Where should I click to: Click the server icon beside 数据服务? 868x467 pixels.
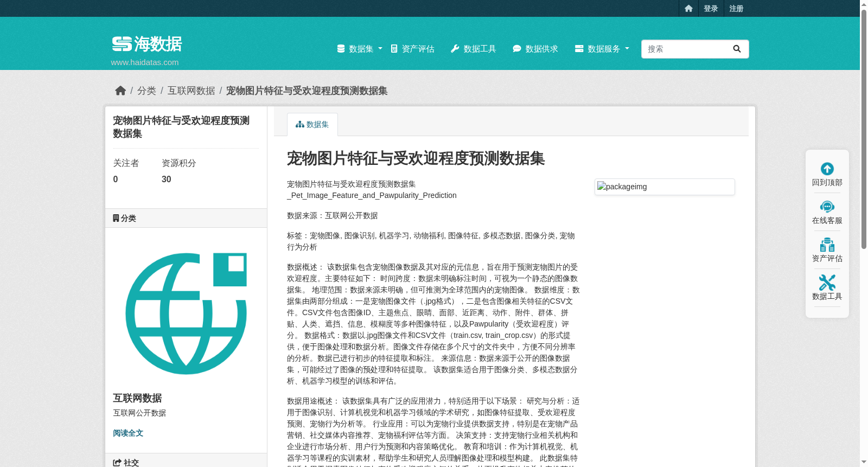pos(579,49)
